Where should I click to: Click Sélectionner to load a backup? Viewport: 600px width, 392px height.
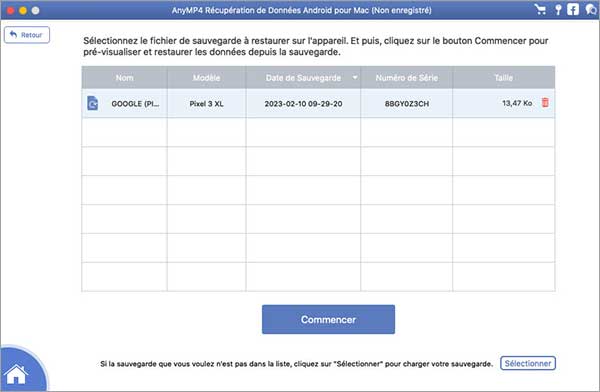528,363
